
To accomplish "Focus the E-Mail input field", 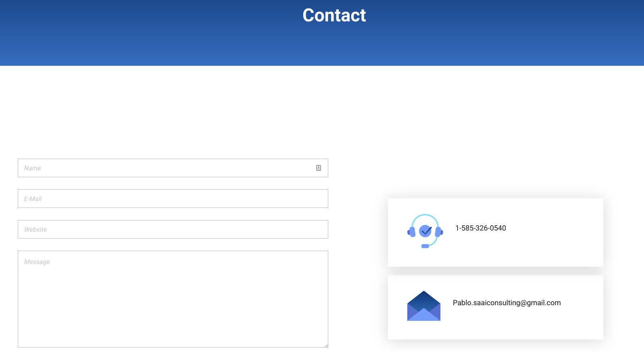I will (173, 199).
